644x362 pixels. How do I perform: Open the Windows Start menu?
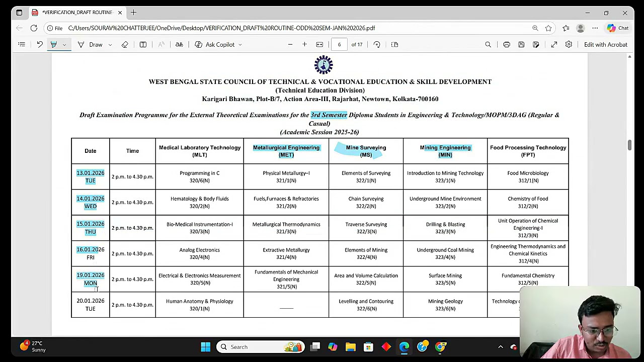[205, 347]
